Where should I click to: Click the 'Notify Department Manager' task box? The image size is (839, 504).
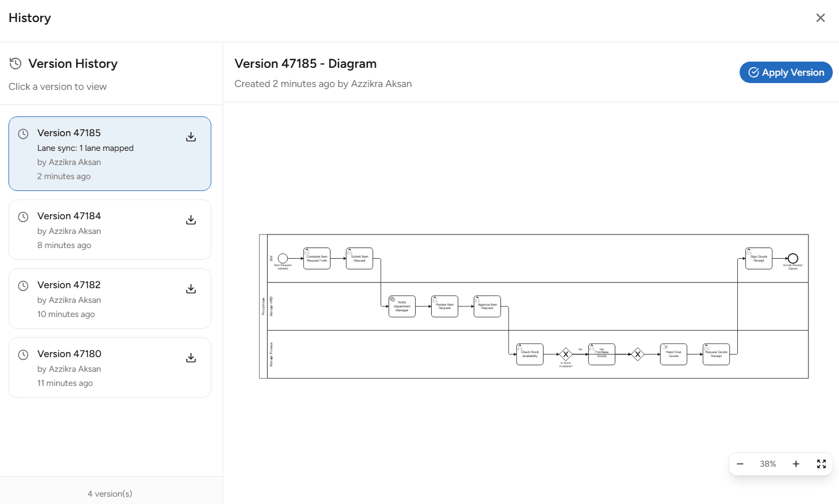(x=402, y=306)
